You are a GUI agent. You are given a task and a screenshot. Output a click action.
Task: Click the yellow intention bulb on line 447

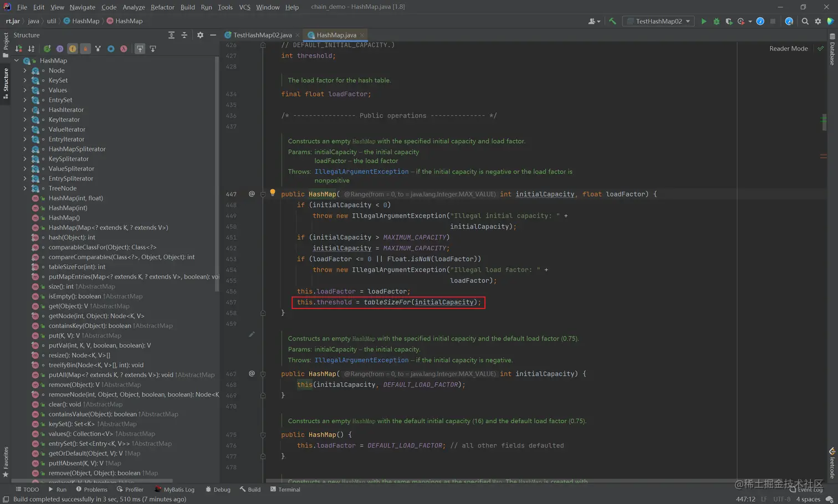(x=272, y=192)
